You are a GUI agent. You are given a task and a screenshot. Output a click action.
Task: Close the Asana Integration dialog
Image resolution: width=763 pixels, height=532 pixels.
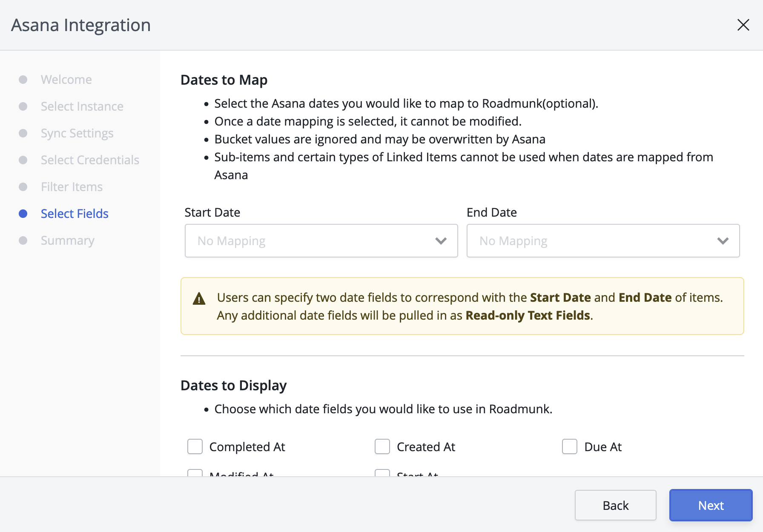point(743,25)
